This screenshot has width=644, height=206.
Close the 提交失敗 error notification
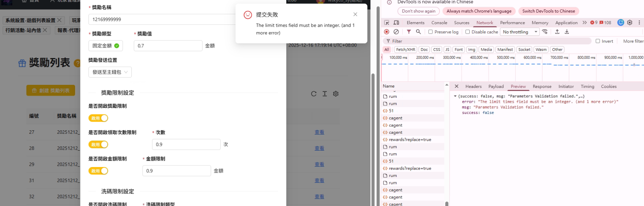(x=355, y=15)
